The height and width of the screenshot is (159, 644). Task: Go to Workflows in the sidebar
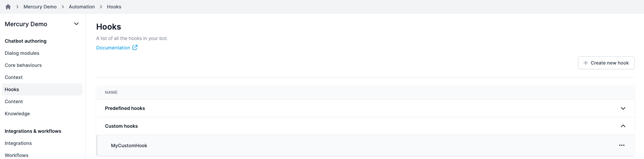pos(16,155)
